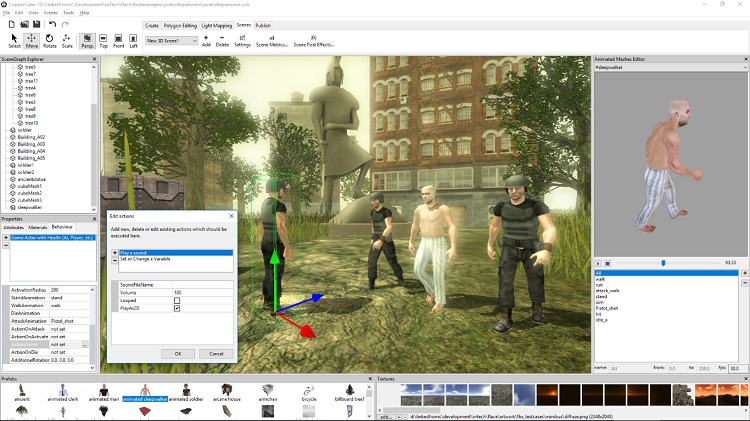Delete the current scene

[222, 41]
